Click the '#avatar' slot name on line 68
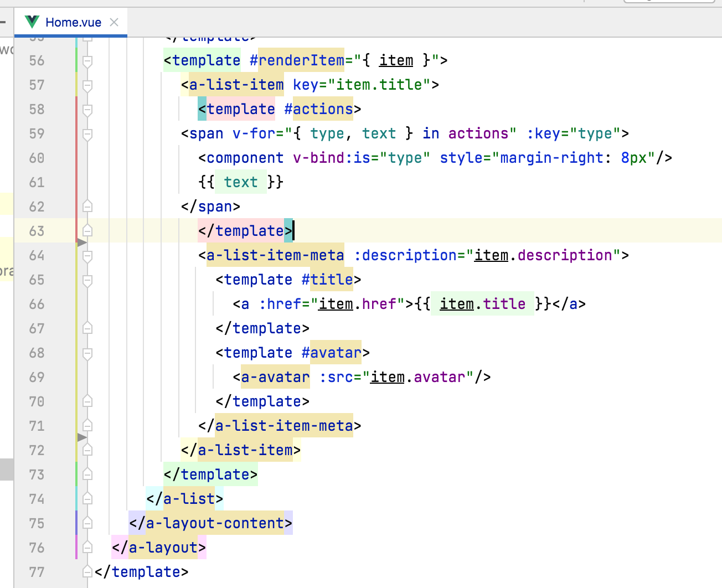The image size is (722, 588). 331,353
